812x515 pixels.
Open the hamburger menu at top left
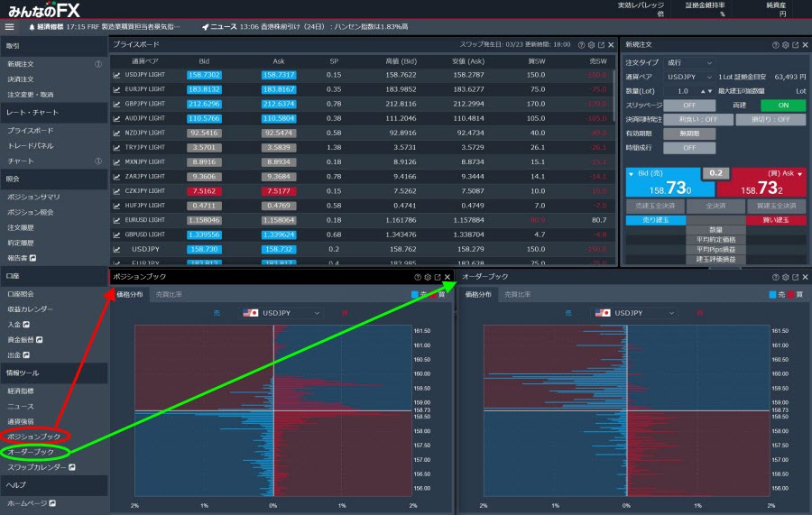[x=9, y=27]
